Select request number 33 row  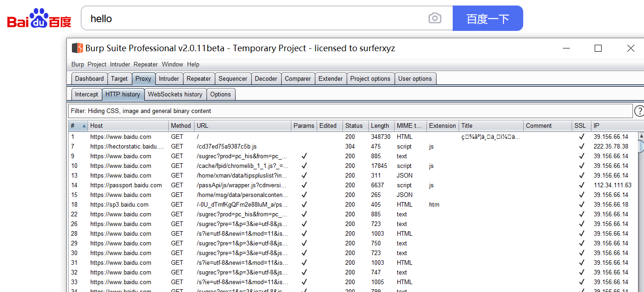coord(353,282)
